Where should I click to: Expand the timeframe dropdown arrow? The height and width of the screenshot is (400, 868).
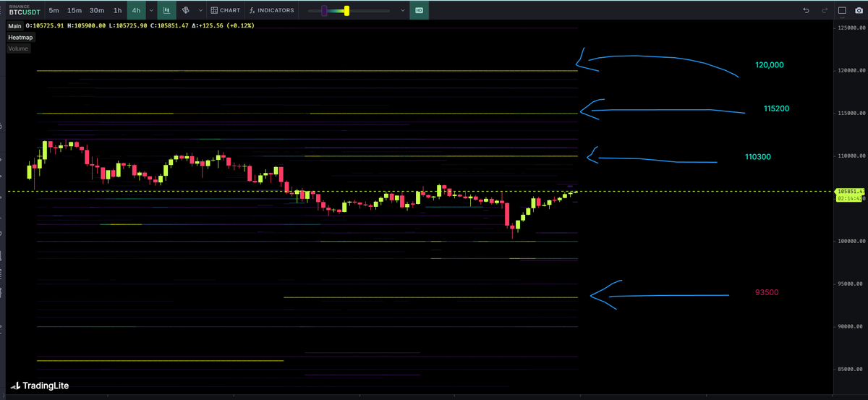(x=150, y=10)
